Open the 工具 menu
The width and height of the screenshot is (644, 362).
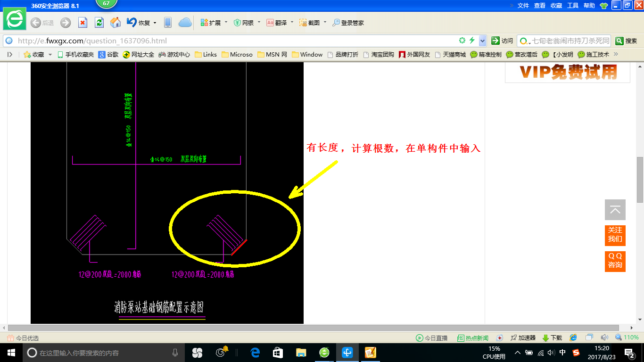(x=573, y=6)
